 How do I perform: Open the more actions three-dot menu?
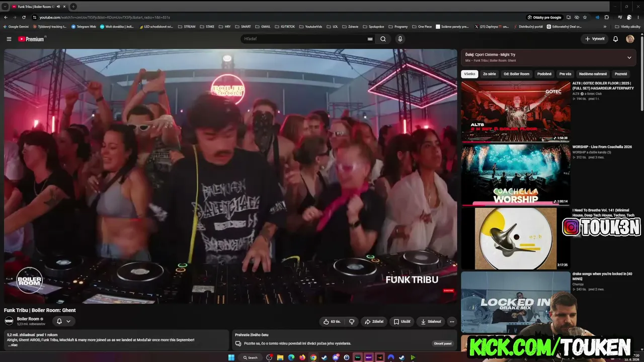point(452,321)
